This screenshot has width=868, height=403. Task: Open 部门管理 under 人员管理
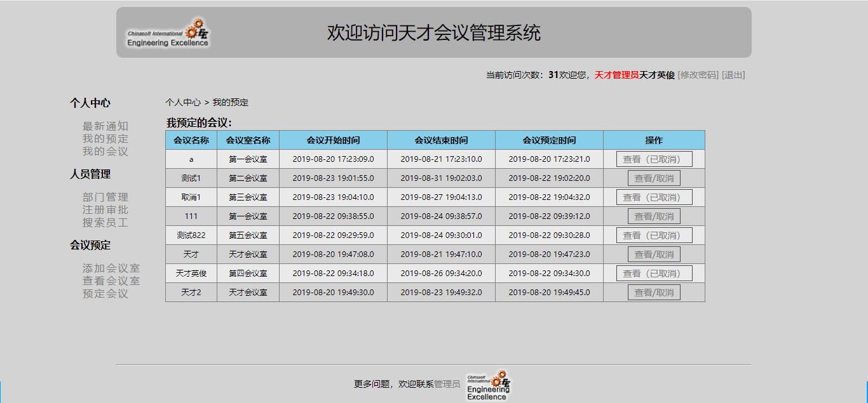click(104, 197)
